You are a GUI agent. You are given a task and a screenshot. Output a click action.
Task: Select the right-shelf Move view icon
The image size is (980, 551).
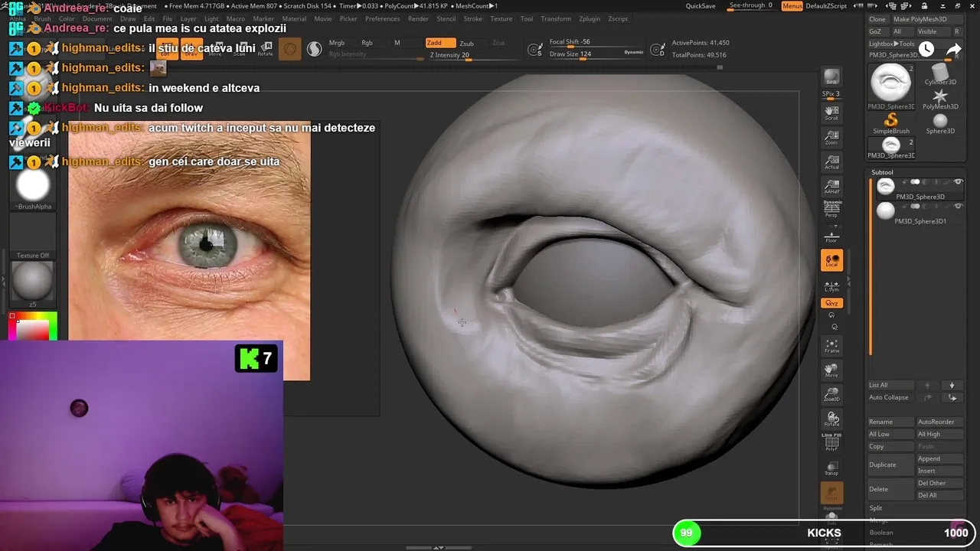click(831, 370)
